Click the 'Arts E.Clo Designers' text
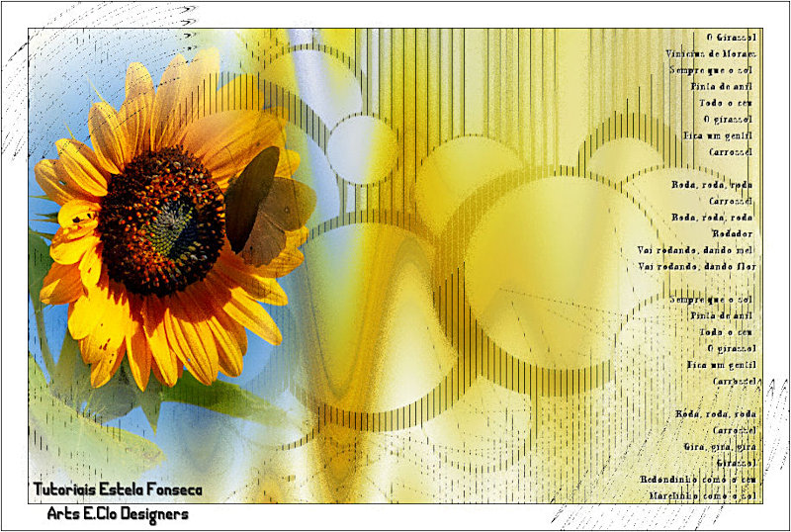 pos(118,514)
